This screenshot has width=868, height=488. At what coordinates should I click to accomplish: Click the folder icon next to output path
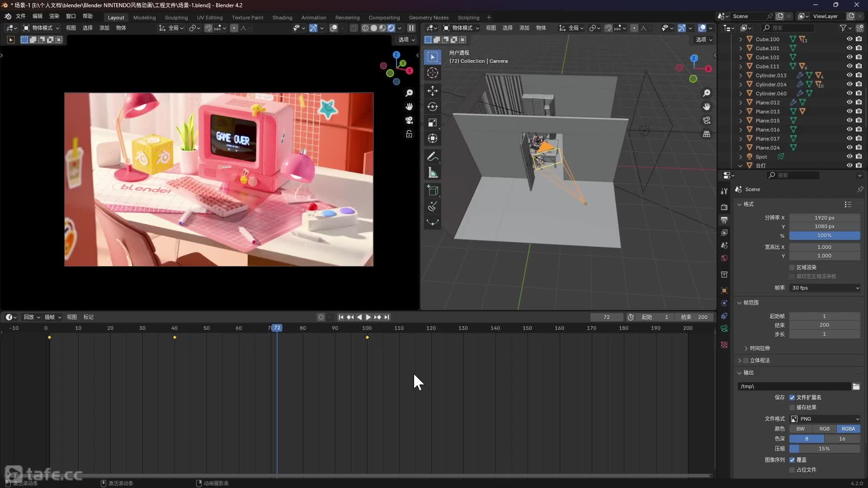click(856, 386)
